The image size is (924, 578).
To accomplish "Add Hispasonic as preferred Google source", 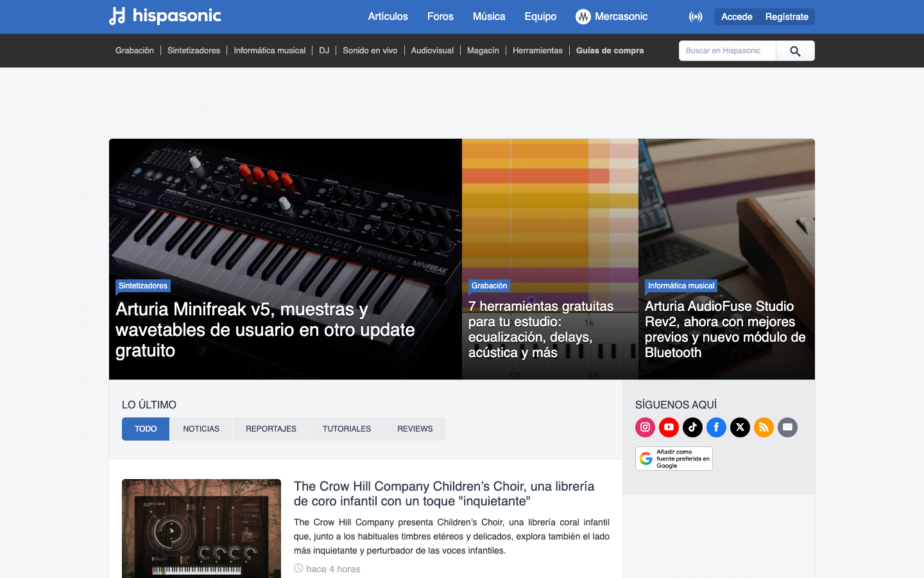I will 674,459.
